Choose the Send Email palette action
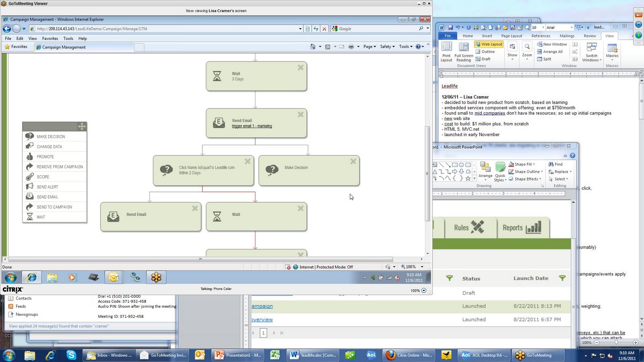Viewport: 644px width, 362px height. 55,197
